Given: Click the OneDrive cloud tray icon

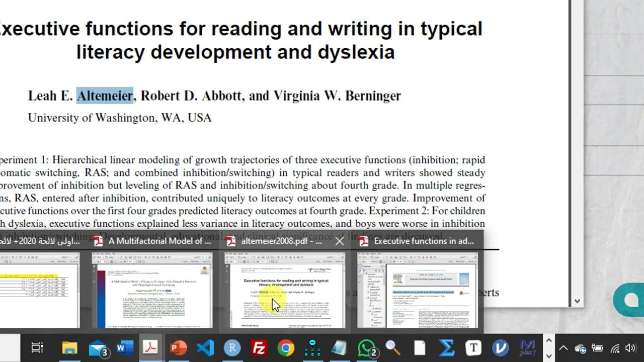Looking at the screenshot, I should point(581,348).
